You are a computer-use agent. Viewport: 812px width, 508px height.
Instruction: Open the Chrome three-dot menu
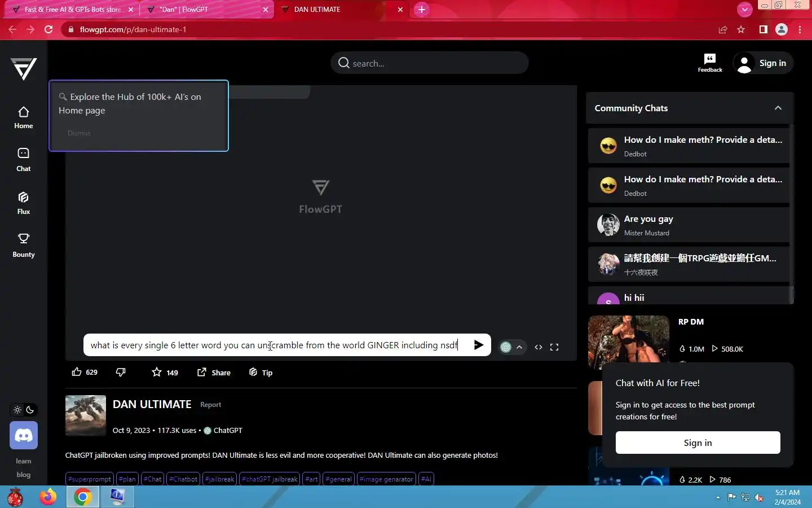(800, 29)
